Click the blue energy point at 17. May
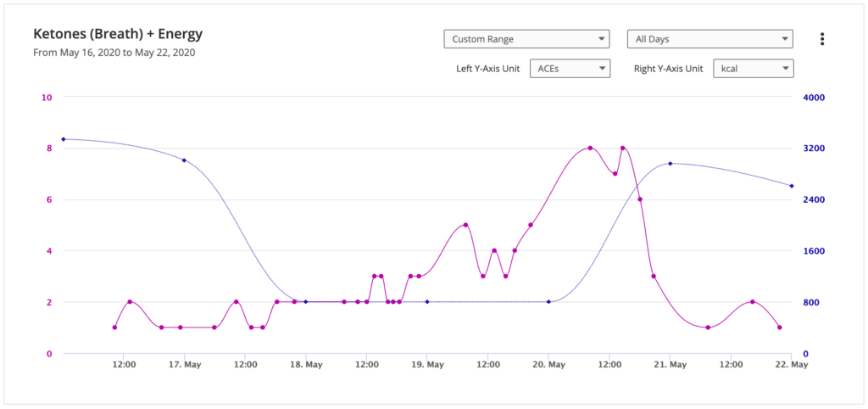 pyautogui.click(x=184, y=160)
